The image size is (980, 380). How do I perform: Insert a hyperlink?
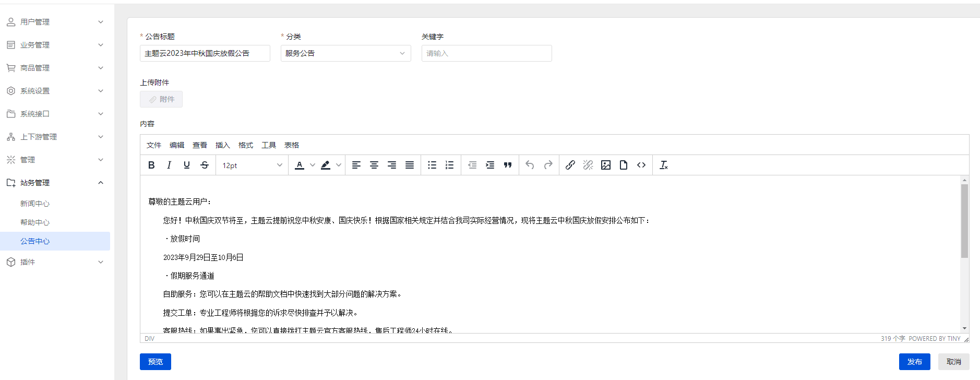coord(570,165)
